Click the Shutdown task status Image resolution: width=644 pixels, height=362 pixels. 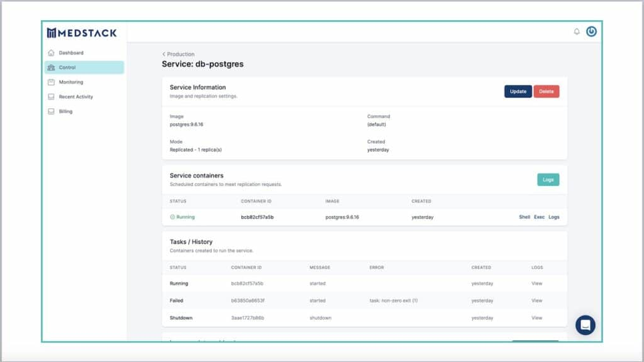pos(181,318)
